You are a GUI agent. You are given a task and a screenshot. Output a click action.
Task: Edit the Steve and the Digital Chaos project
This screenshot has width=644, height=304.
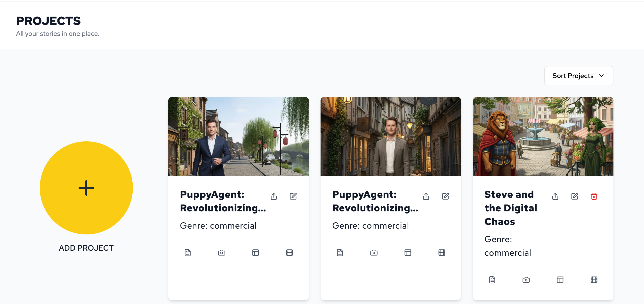pos(574,197)
